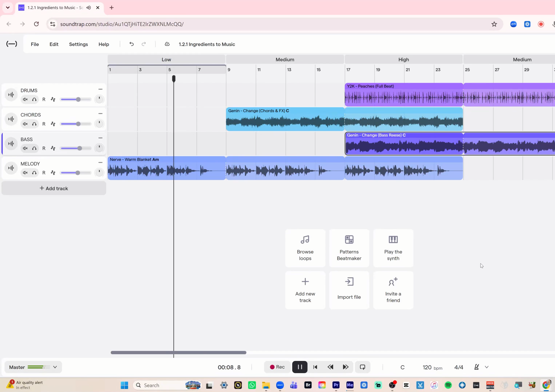Click the Browse loops tile
Image resolution: width=555 pixels, height=392 pixels.
305,248
